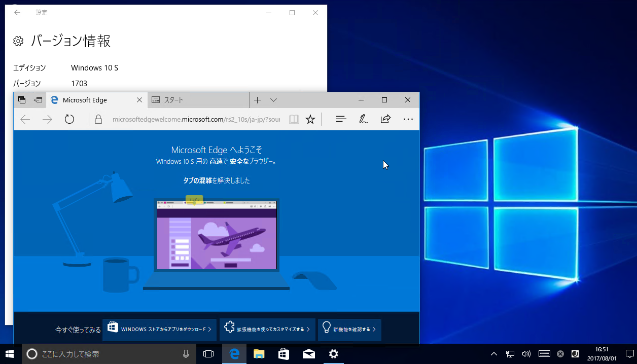Screen dimensions: 637x364
Task: Click the taskbar clock showing 16:51
Action: tap(601, 354)
